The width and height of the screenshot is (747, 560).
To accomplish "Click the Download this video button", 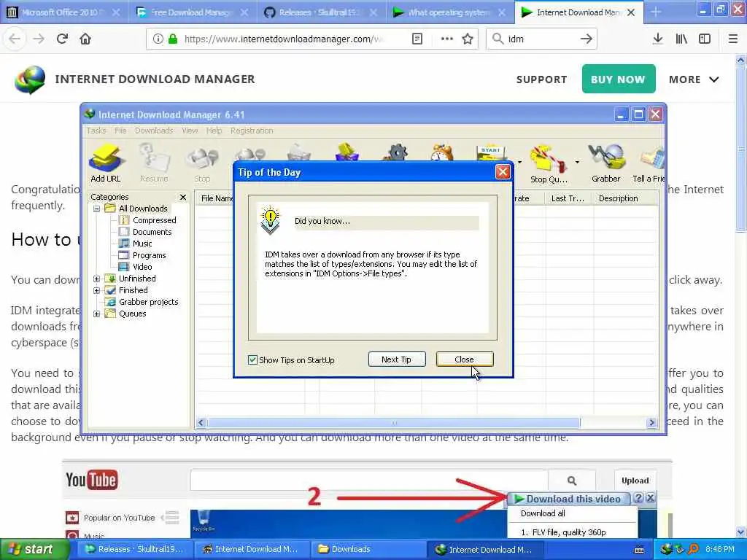I will tap(568, 499).
